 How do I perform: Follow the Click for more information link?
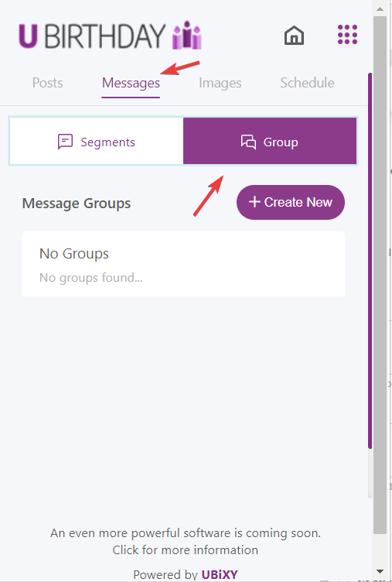pos(186,549)
